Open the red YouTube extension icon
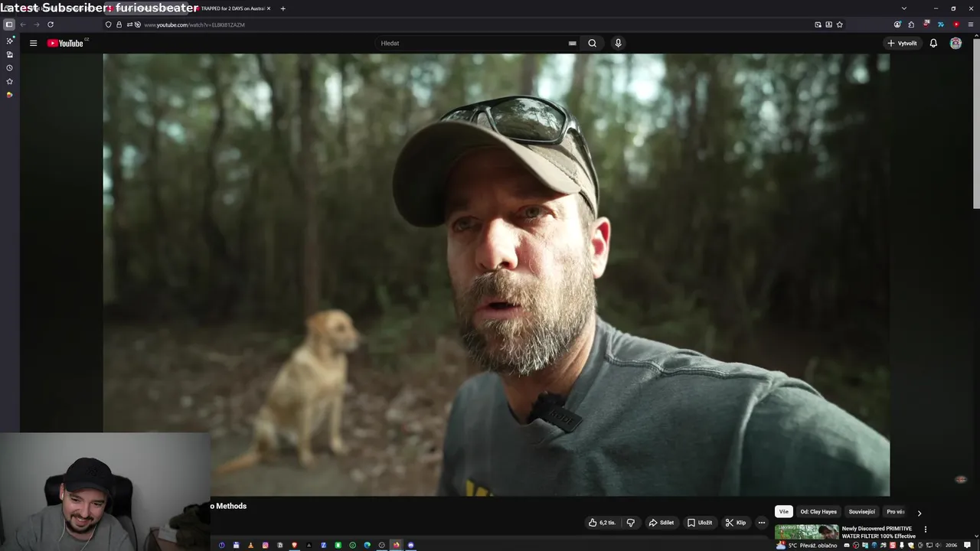This screenshot has width=980, height=551. click(x=956, y=24)
